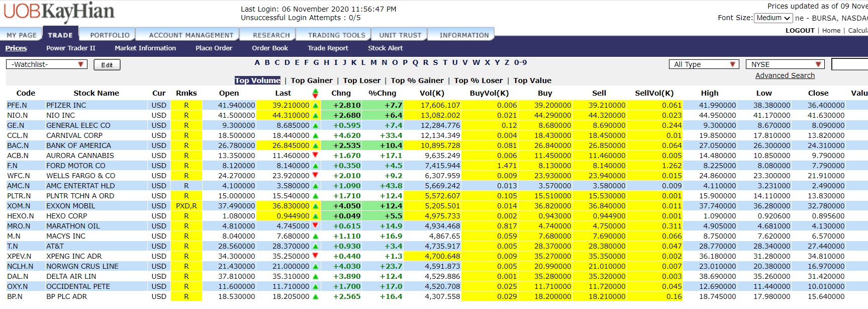
Task: Filter stocks by 0-9
Action: (x=521, y=63)
